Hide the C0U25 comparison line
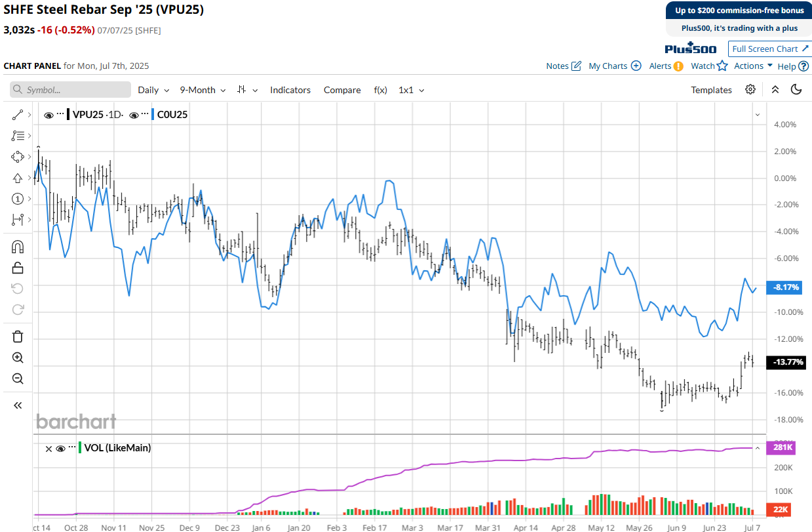 [x=134, y=115]
